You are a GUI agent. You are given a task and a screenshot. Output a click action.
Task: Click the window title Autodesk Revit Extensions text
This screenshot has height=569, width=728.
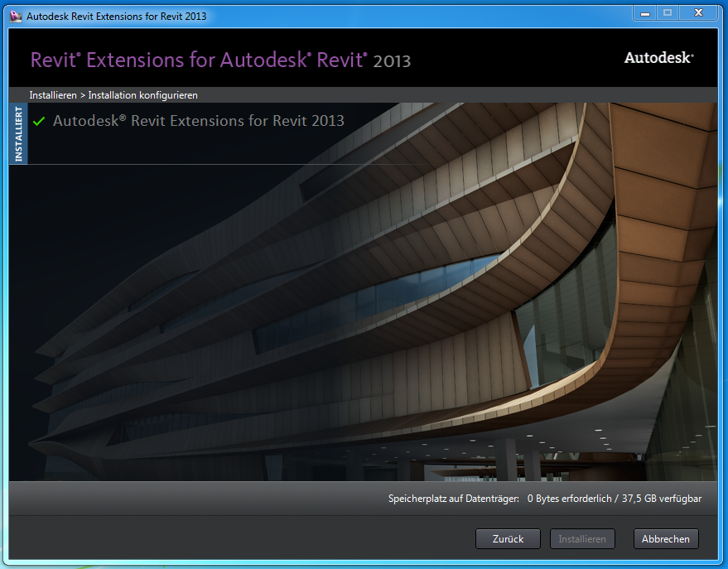coord(117,17)
